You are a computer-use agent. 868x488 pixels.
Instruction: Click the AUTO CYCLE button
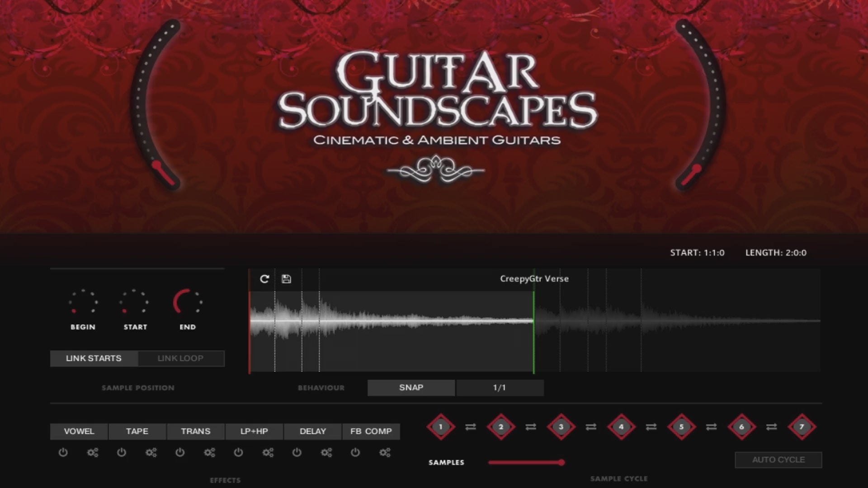[778, 460]
